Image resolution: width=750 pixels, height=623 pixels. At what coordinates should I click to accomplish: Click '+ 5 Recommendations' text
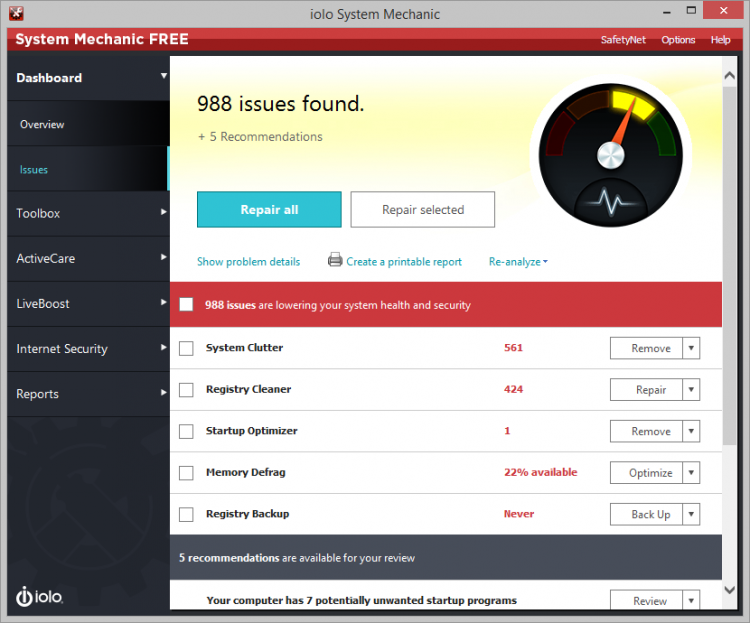pos(260,137)
